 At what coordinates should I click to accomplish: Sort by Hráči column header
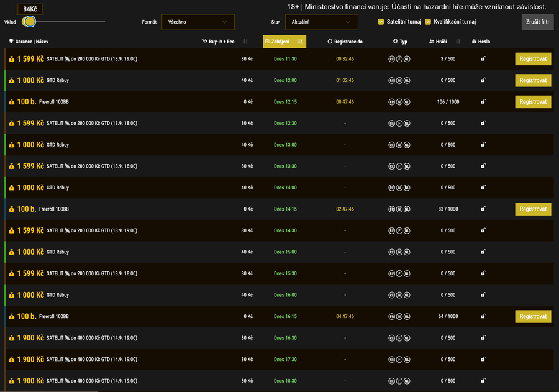click(438, 42)
